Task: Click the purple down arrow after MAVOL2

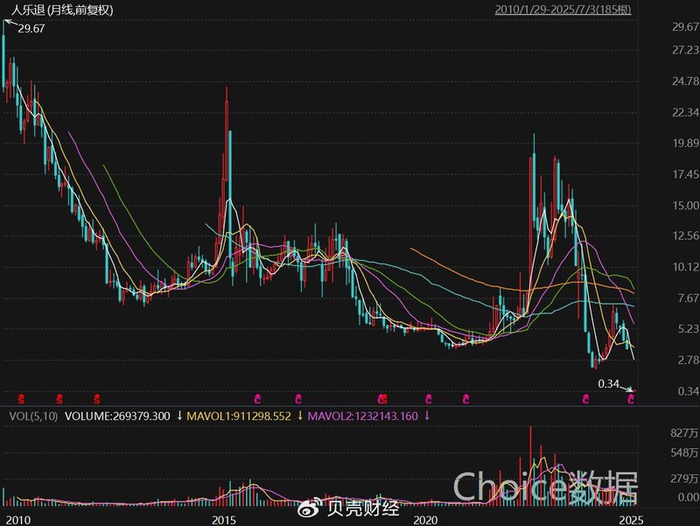Action: point(427,416)
